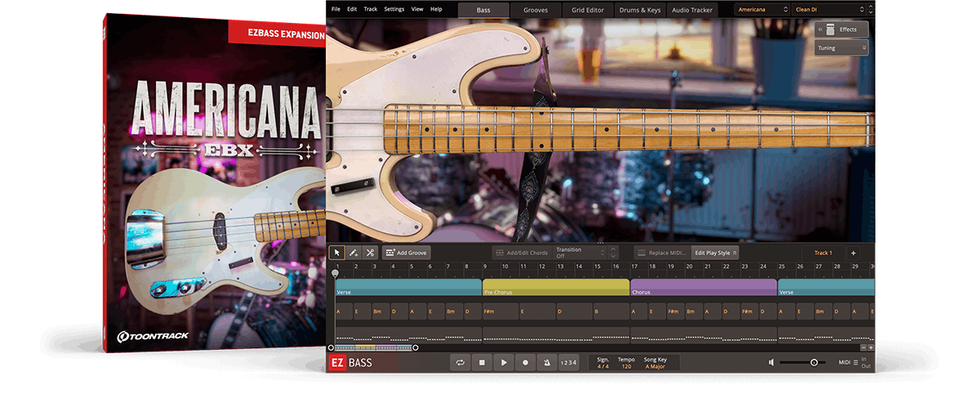Image resolution: width=980 pixels, height=399 pixels.
Task: Click the record button
Action: pos(525,362)
